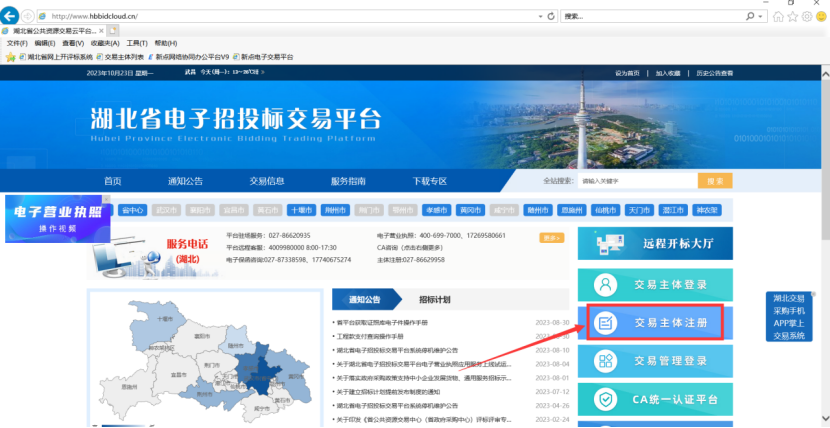Screen dimensions: 830x428
Task: Open the 电子营业执照 操作视频 banner
Action: [x=55, y=218]
